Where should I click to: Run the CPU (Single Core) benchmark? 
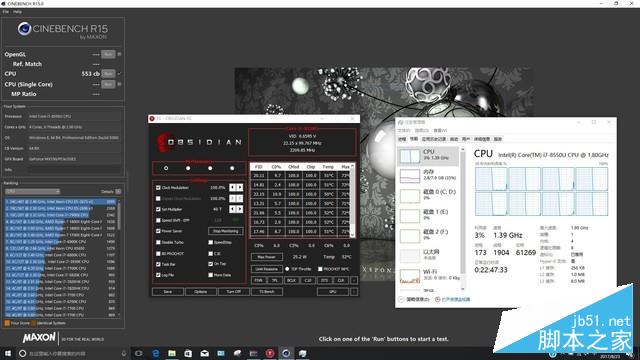[x=108, y=84]
